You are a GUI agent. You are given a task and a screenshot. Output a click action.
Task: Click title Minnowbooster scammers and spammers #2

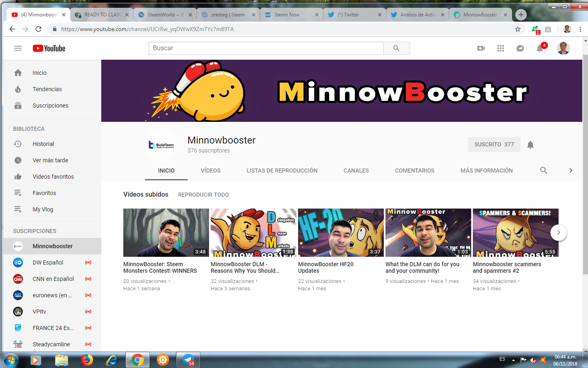pos(507,267)
